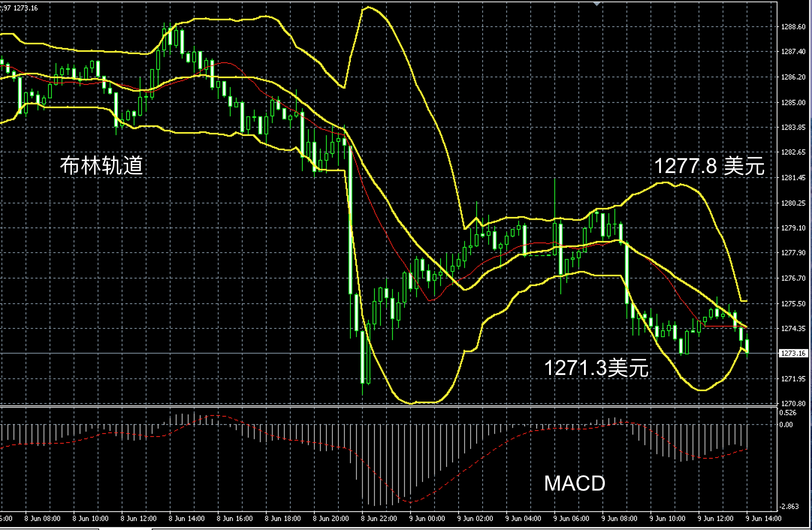Screen dimensions: 812x530
Task: Click the MACD text label
Action: [x=575, y=483]
